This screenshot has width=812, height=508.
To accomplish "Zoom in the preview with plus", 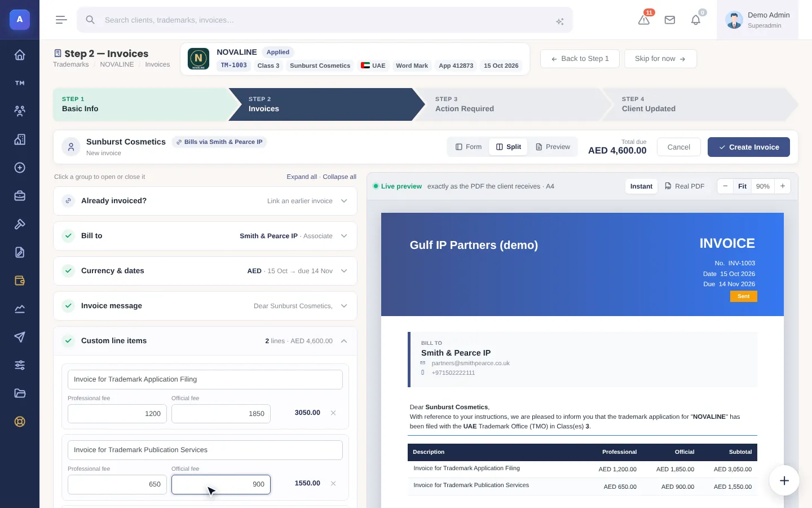I will [783, 186].
